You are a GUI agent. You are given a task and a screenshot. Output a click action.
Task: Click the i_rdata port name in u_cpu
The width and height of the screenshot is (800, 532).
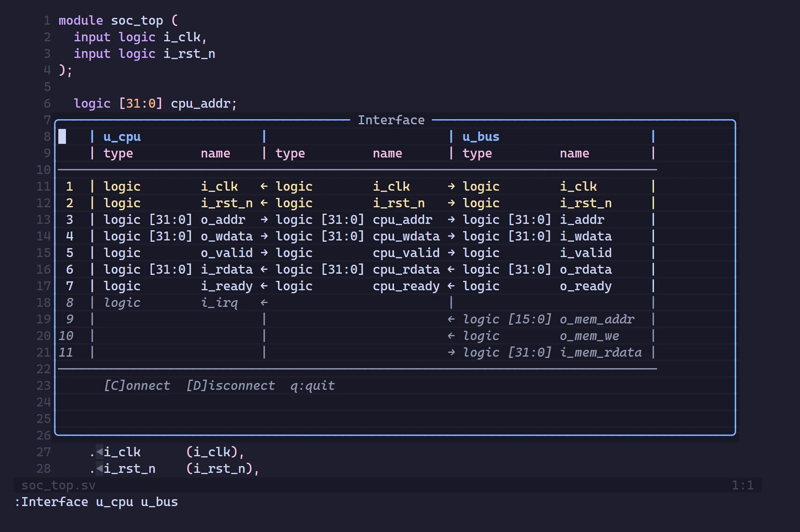(x=227, y=269)
